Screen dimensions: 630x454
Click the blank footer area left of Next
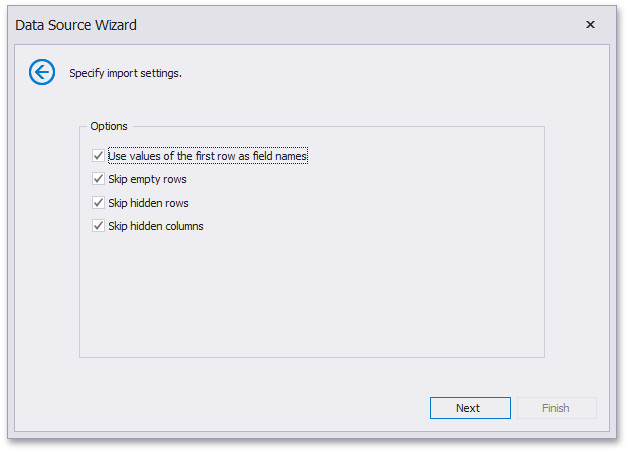[230, 408]
